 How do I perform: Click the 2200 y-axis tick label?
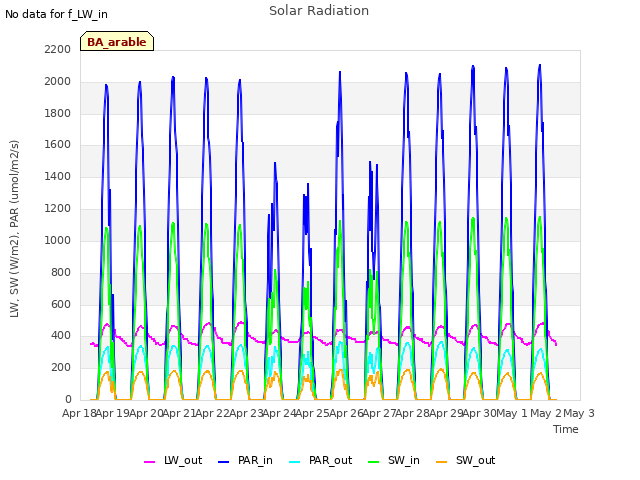pyautogui.click(x=58, y=49)
